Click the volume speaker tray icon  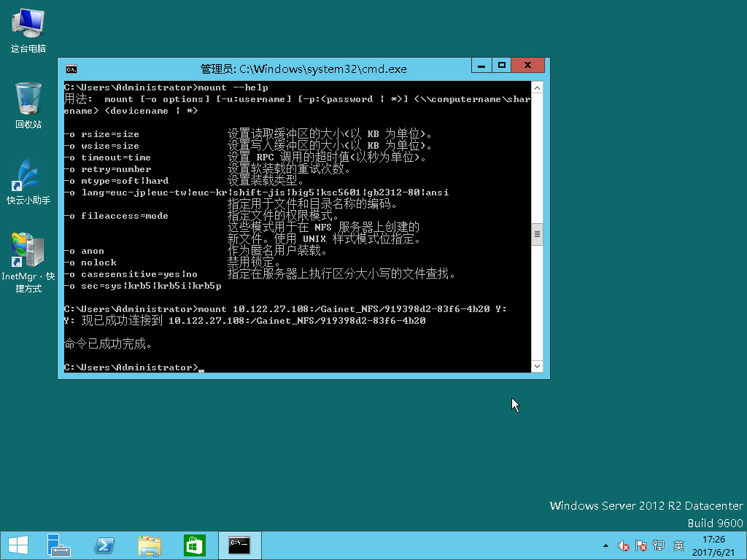pos(624,545)
